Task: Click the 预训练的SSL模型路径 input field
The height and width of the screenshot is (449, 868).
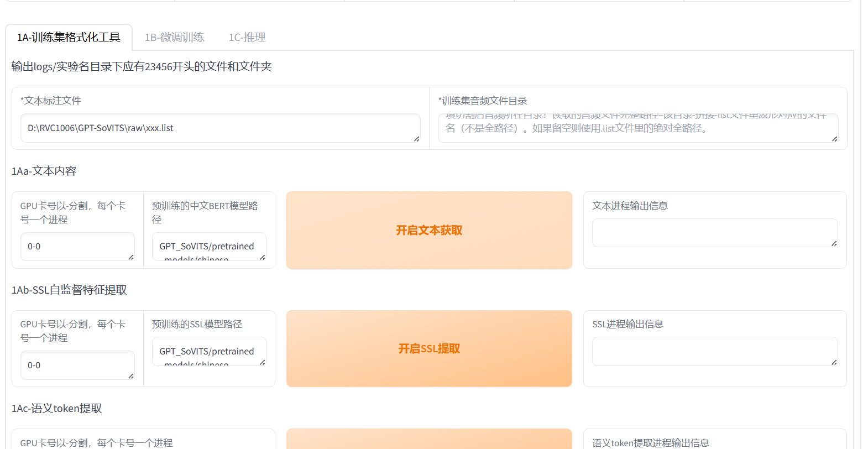Action: click(x=209, y=351)
